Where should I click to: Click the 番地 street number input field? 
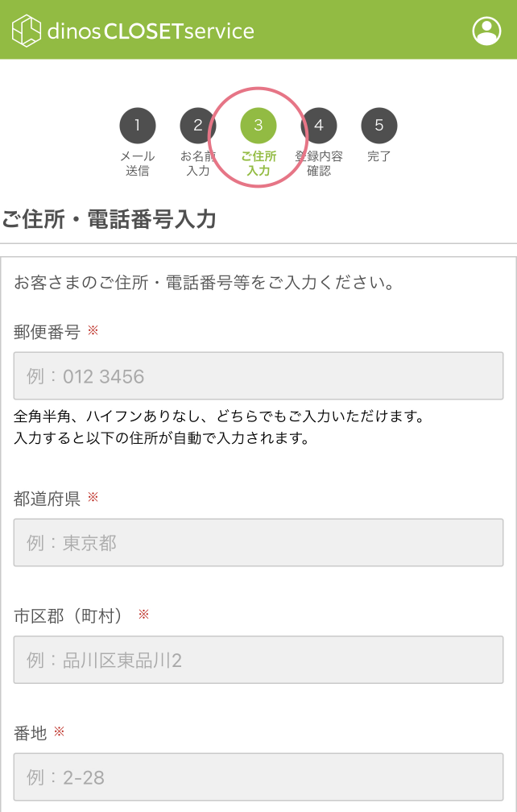pyautogui.click(x=258, y=777)
